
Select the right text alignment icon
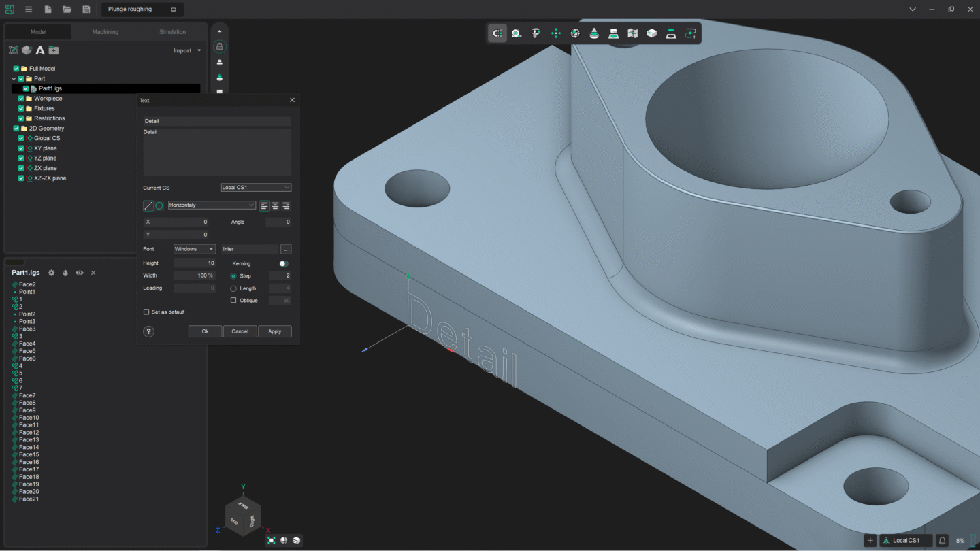click(x=285, y=205)
